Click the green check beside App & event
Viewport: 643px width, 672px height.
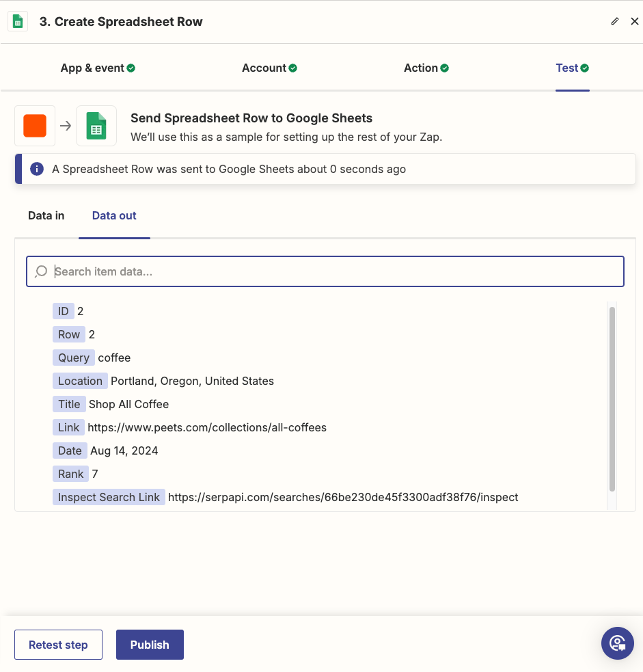131,68
